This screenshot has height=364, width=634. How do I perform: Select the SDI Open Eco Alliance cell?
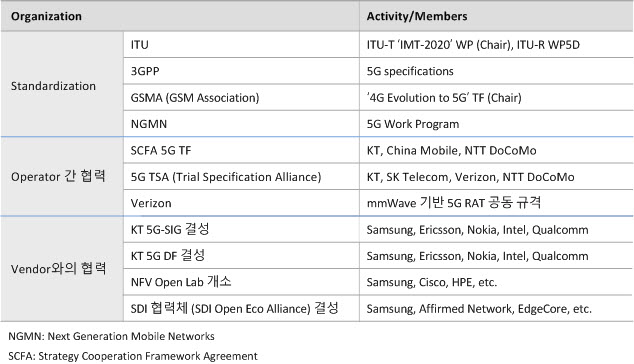point(241,308)
